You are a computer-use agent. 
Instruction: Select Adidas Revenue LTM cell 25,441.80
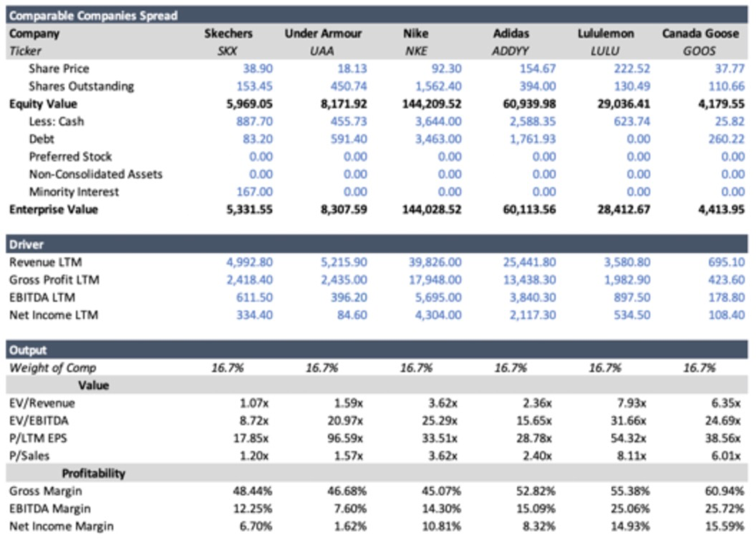tap(531, 262)
